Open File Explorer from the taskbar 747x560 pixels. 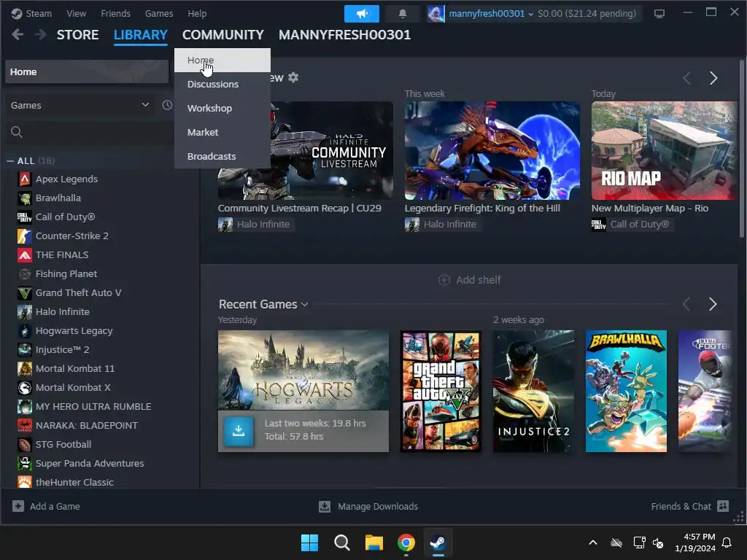pos(374,542)
